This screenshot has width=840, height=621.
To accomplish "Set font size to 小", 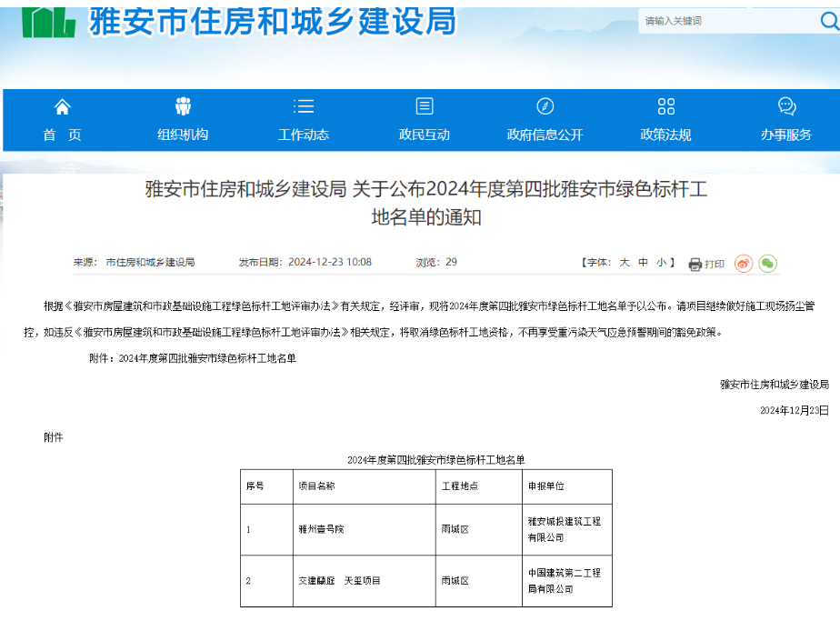I will tap(661, 263).
